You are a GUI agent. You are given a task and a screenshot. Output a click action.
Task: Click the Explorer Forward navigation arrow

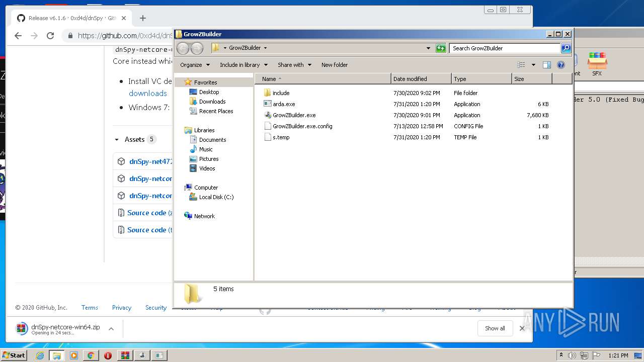click(x=197, y=48)
